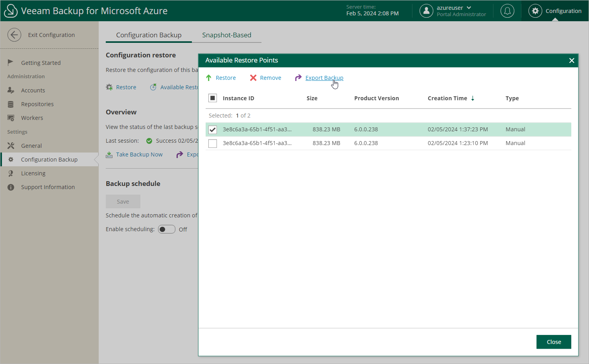Click the Take Backup Now link
This screenshot has width=589, height=364.
click(x=139, y=154)
